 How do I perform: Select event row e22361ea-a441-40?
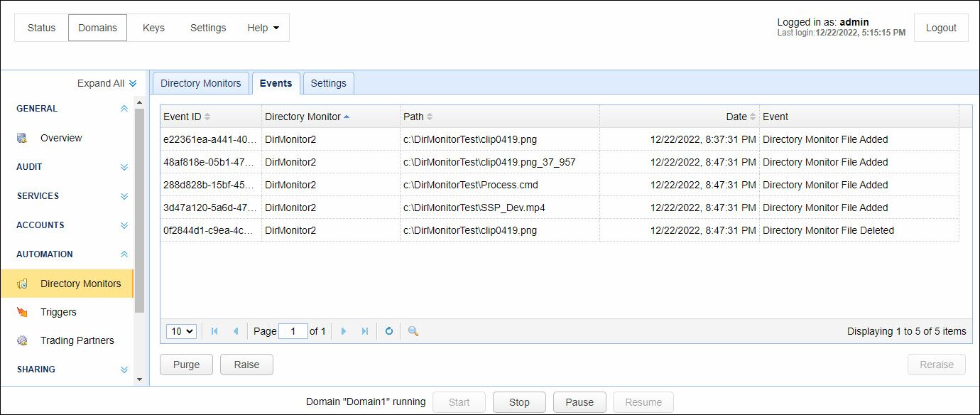click(560, 139)
